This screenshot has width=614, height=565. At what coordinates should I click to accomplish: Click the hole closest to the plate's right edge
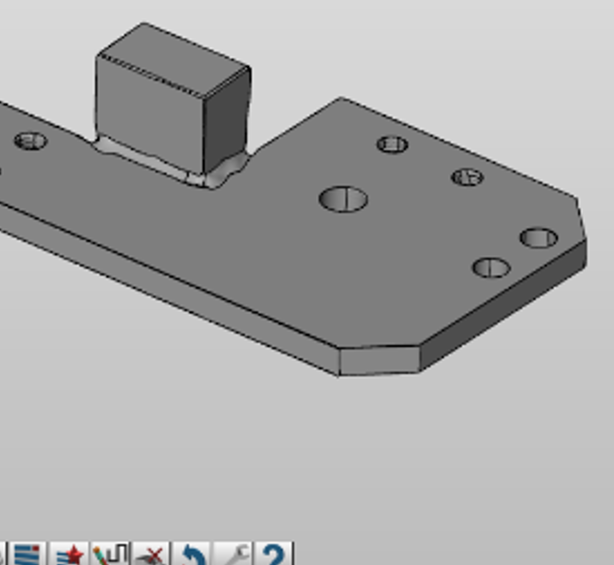tap(539, 238)
